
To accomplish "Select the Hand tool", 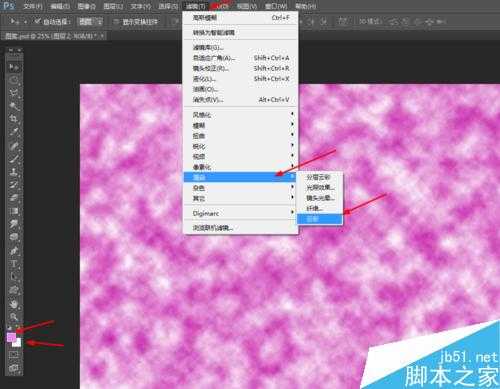I will (14, 304).
